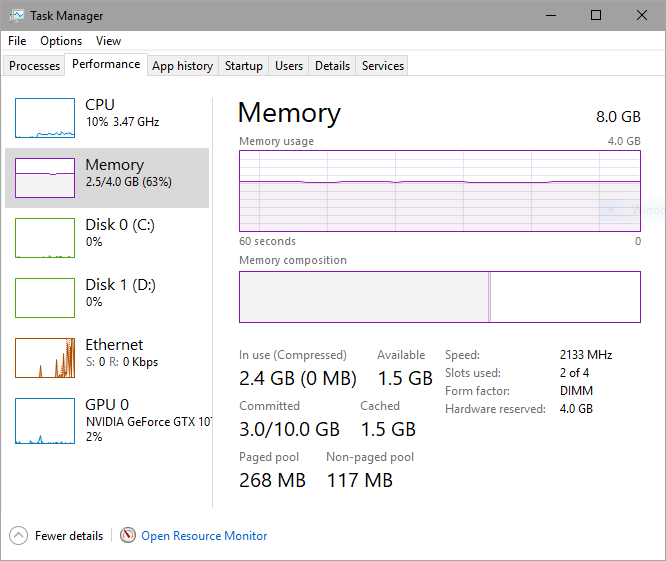Switch to the Details tab
This screenshot has width=666, height=561.
point(332,66)
